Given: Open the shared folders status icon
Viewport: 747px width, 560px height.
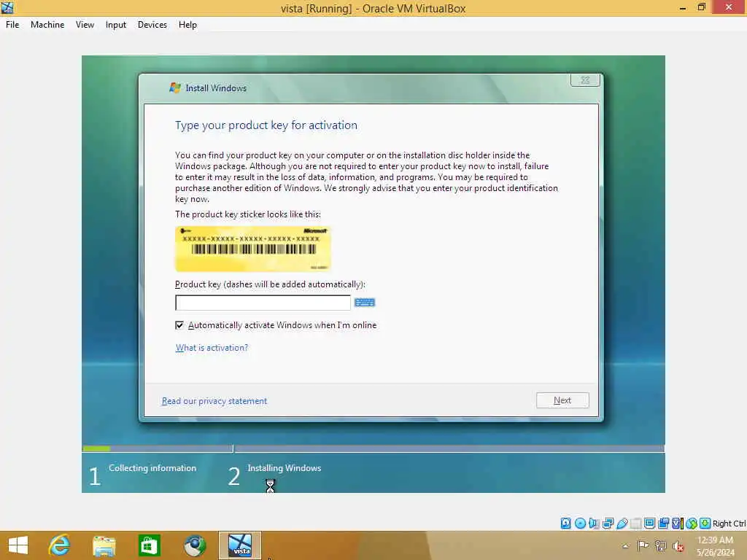Looking at the screenshot, I should pyautogui.click(x=635, y=524).
